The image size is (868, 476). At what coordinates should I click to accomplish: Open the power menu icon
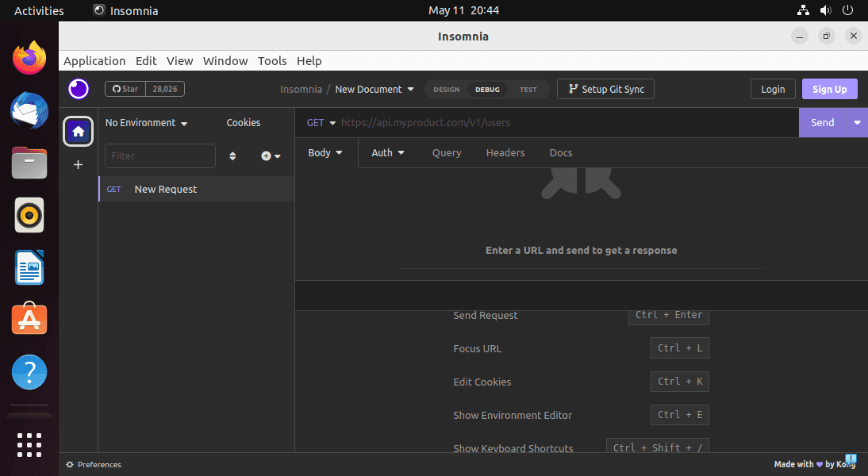847,10
